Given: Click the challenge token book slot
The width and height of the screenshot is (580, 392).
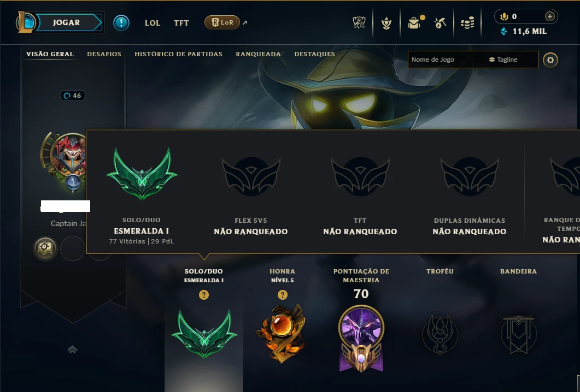Looking at the screenshot, I should tap(45, 248).
